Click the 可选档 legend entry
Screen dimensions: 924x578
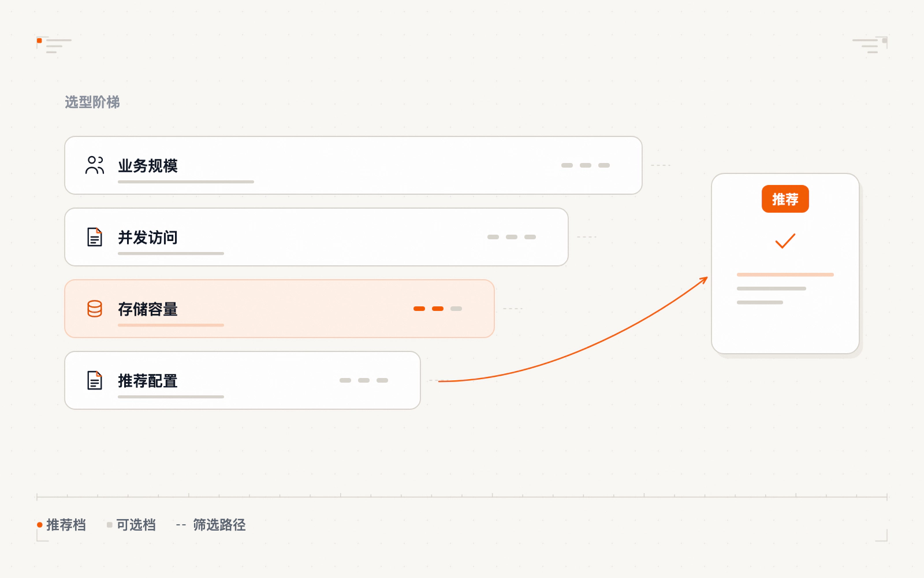pos(132,525)
